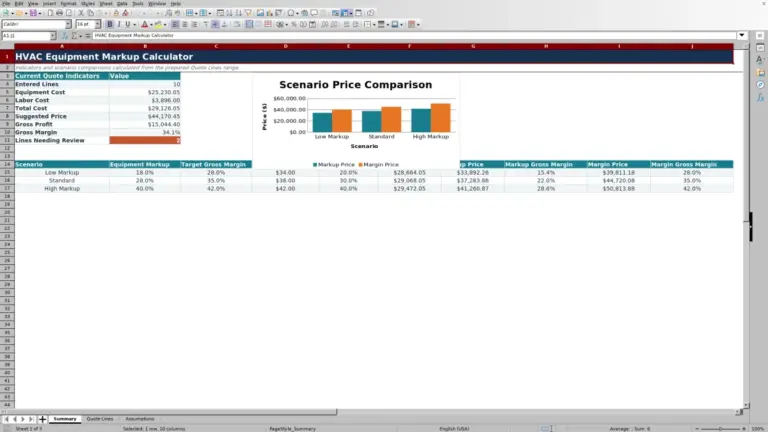Open the Data menu

pos(122,3)
